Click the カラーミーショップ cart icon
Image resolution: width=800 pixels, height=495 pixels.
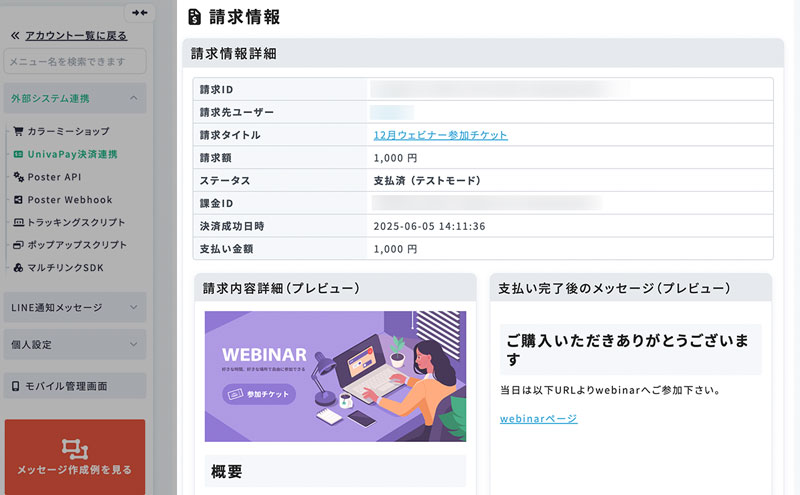[x=18, y=131]
